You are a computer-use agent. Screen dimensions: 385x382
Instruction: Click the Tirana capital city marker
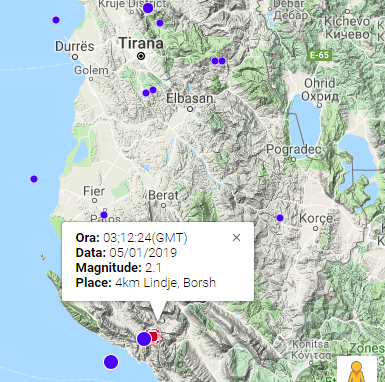click(141, 56)
